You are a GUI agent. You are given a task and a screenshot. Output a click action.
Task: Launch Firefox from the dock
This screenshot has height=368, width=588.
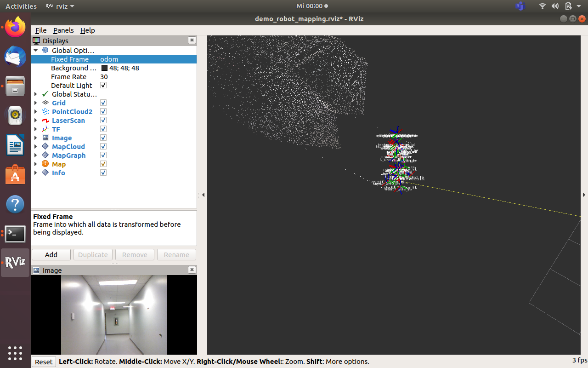pos(15,27)
